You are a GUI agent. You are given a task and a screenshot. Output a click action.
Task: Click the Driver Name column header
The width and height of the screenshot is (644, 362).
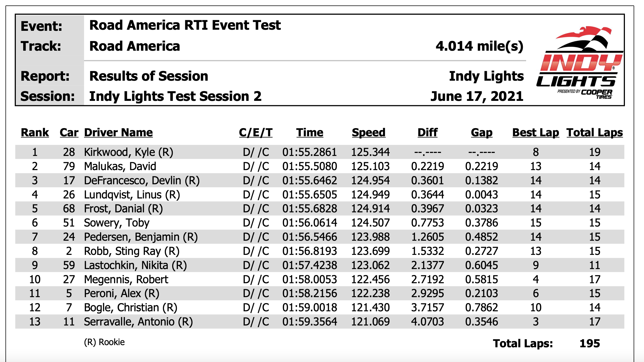click(118, 133)
